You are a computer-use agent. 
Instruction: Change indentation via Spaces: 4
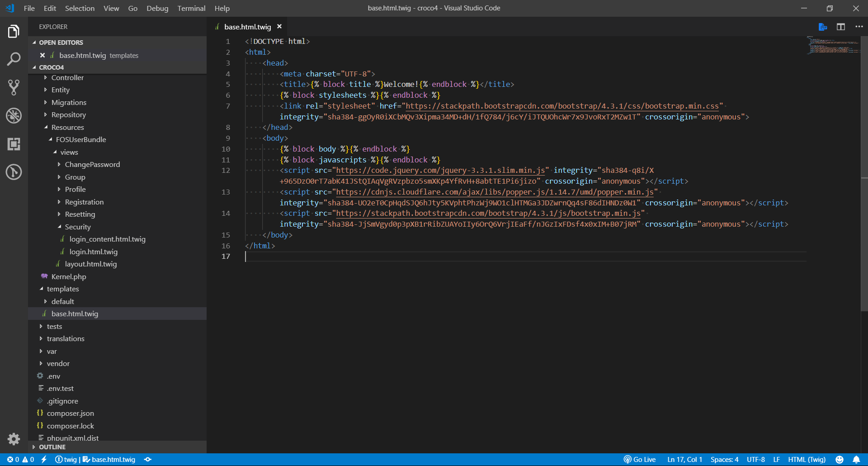tap(724, 460)
